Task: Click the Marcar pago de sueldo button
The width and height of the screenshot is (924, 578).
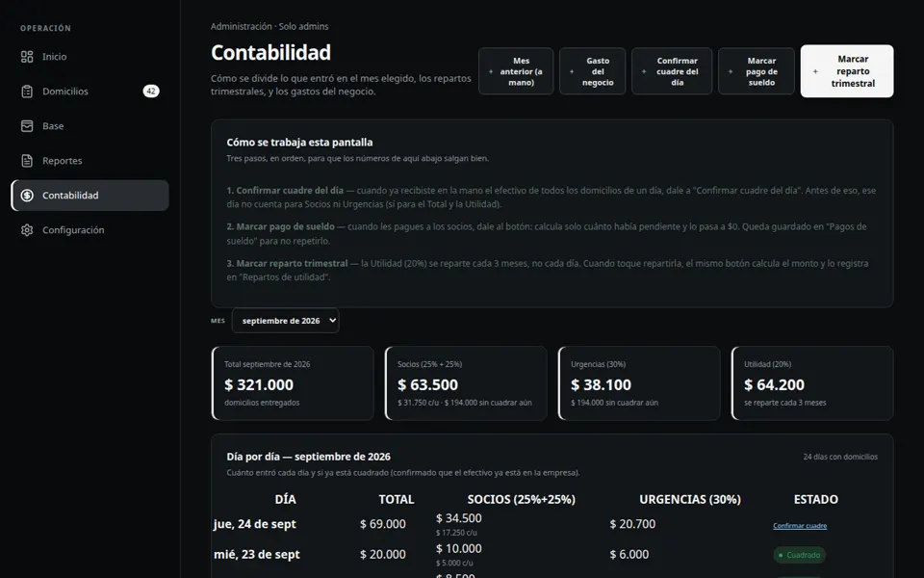Action: (757, 71)
